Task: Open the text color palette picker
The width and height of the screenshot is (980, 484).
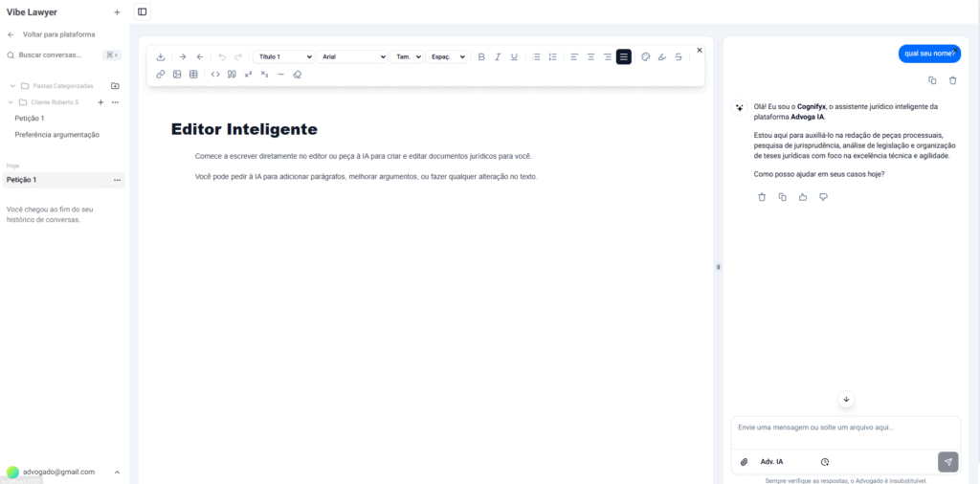Action: 645,57
